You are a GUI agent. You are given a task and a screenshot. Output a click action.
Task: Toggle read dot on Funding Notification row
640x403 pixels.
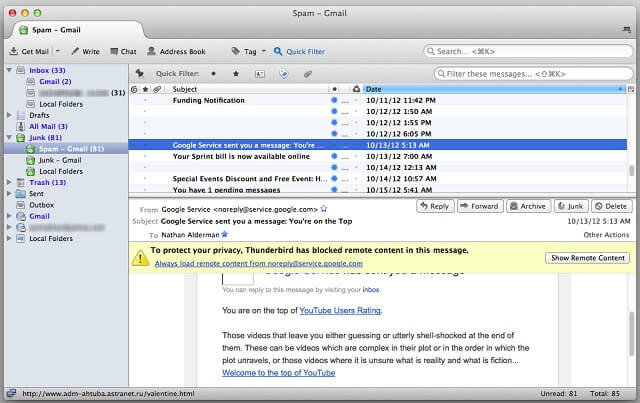tap(334, 100)
